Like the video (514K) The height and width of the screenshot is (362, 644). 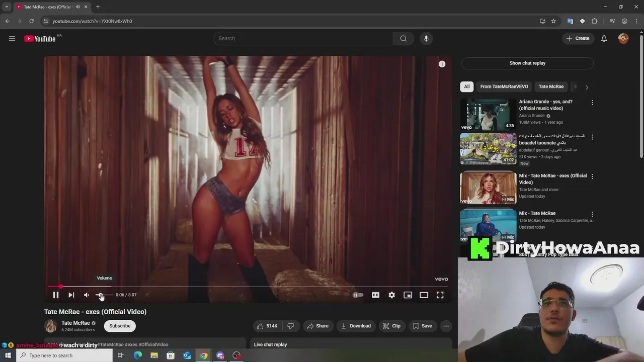click(x=267, y=326)
